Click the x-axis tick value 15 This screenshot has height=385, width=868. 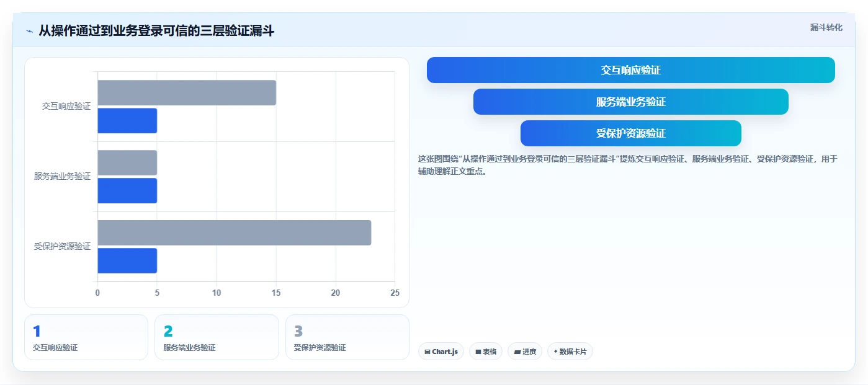point(276,293)
